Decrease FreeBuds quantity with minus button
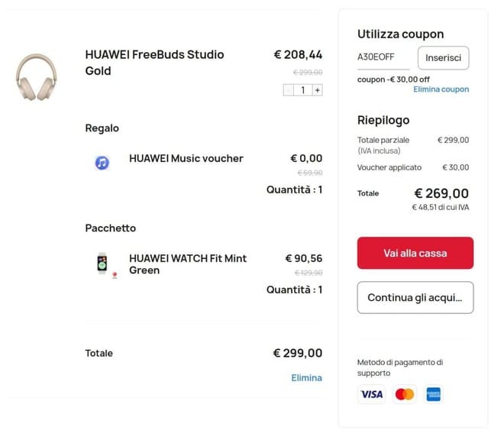This screenshot has height=440, width=504. pyautogui.click(x=288, y=90)
